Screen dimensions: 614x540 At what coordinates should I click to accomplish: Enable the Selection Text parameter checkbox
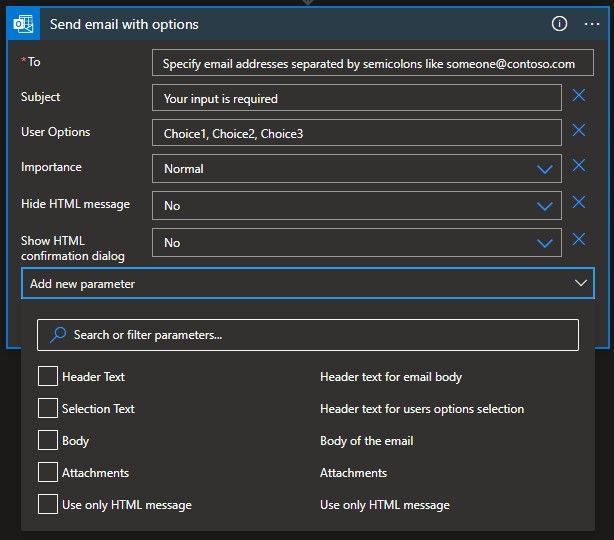pyautogui.click(x=47, y=409)
